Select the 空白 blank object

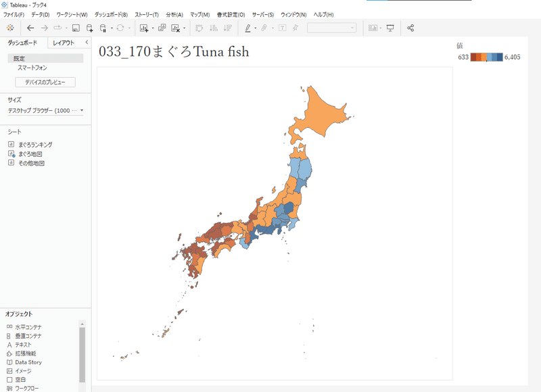click(x=16, y=380)
